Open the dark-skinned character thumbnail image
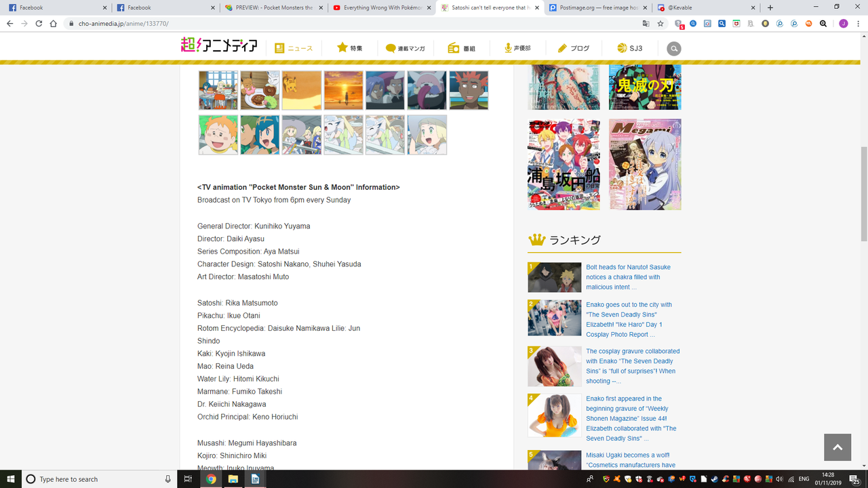The width and height of the screenshot is (868, 488). point(469,90)
